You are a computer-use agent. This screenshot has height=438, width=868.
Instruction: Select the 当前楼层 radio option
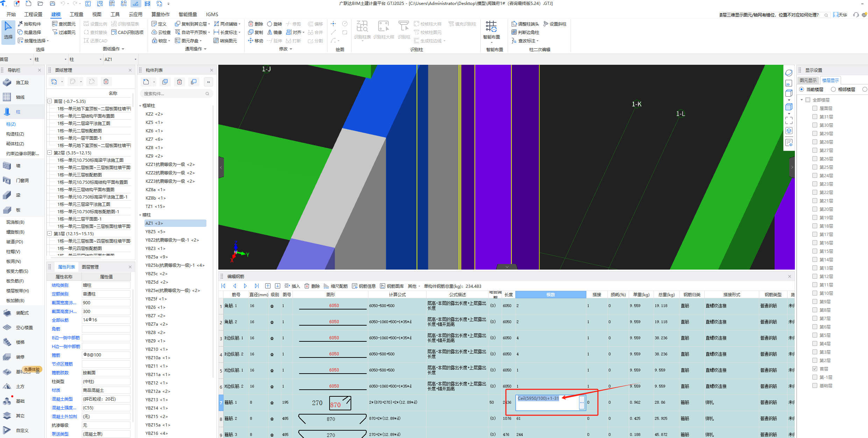tap(802, 89)
